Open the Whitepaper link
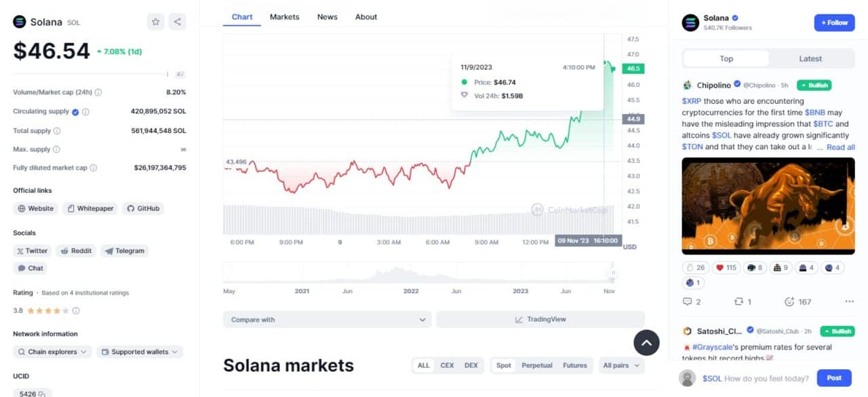The image size is (868, 397). click(x=90, y=208)
